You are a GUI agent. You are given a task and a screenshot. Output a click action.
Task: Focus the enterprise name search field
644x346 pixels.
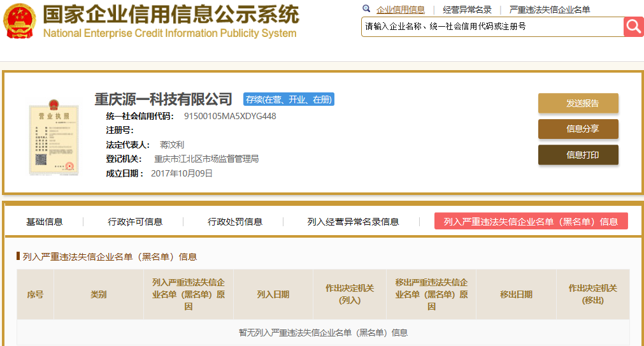(492, 27)
